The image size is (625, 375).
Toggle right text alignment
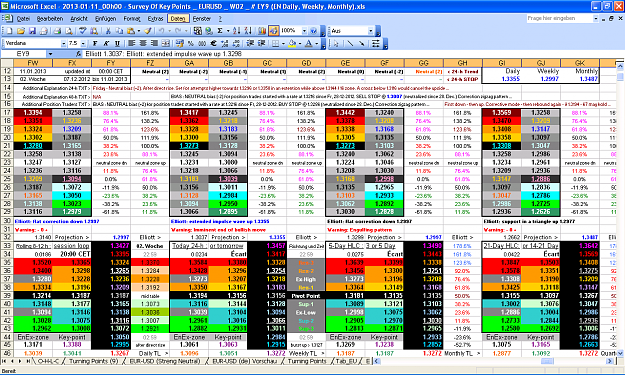[x=154, y=43]
